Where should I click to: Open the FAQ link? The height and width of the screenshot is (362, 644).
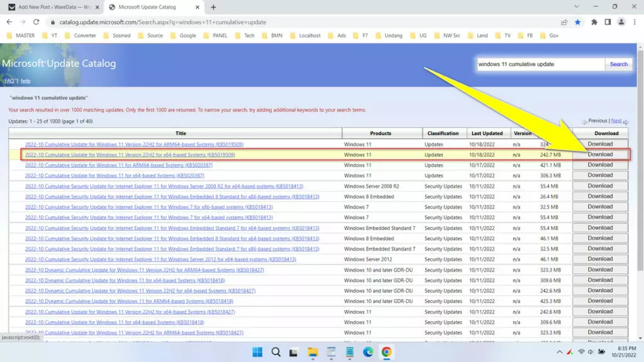point(9,81)
